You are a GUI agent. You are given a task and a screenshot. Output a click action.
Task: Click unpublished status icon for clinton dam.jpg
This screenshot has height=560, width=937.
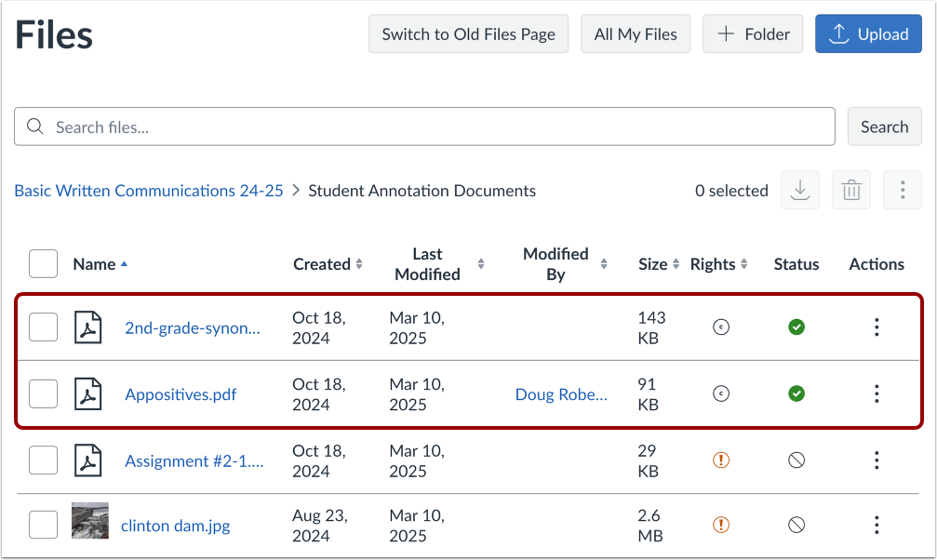click(796, 525)
